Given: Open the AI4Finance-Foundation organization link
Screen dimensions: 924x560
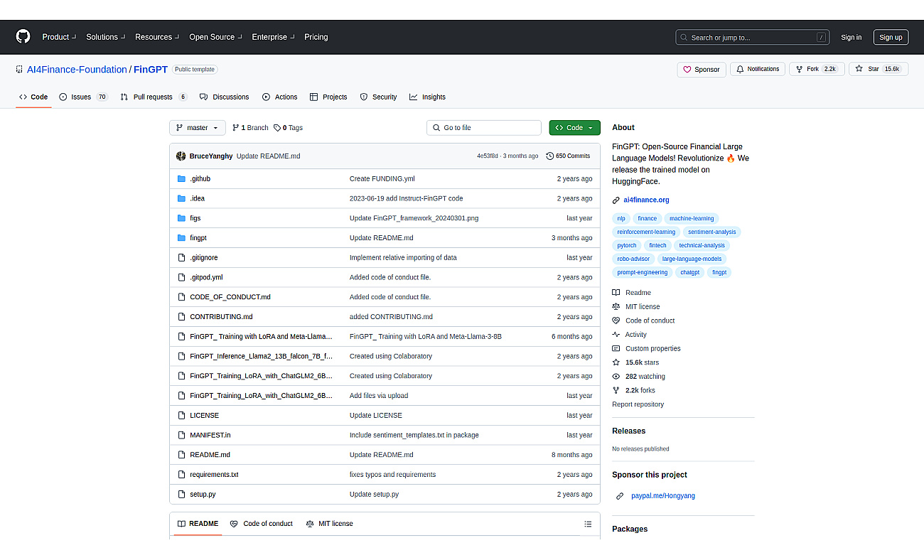Looking at the screenshot, I should click(x=77, y=70).
